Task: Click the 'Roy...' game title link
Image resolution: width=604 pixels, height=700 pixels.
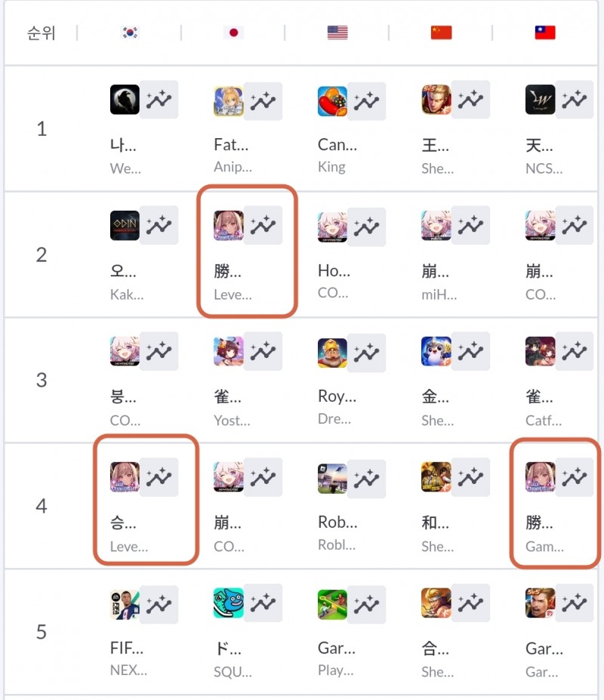Action: 337,396
